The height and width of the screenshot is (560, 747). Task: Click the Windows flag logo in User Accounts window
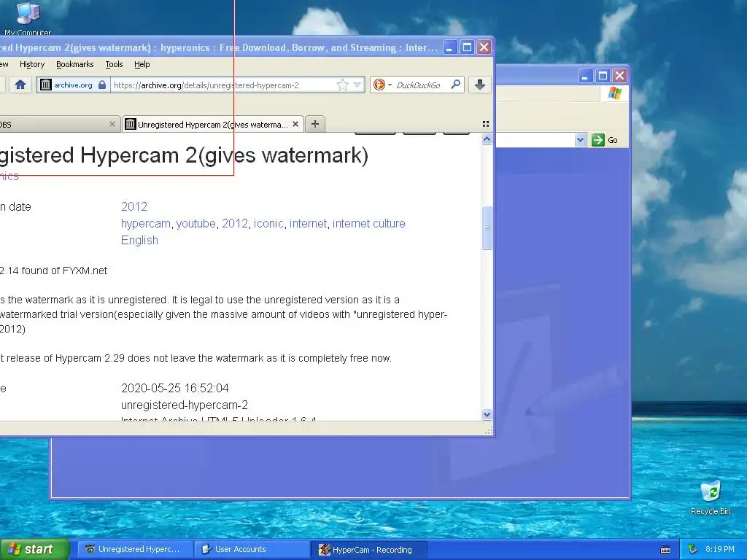pyautogui.click(x=614, y=93)
